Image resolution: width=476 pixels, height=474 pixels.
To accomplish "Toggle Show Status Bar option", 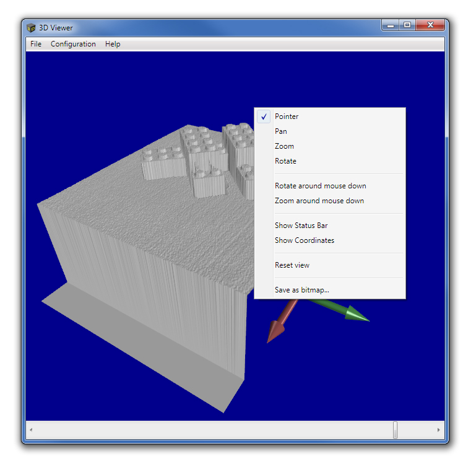I will click(301, 226).
